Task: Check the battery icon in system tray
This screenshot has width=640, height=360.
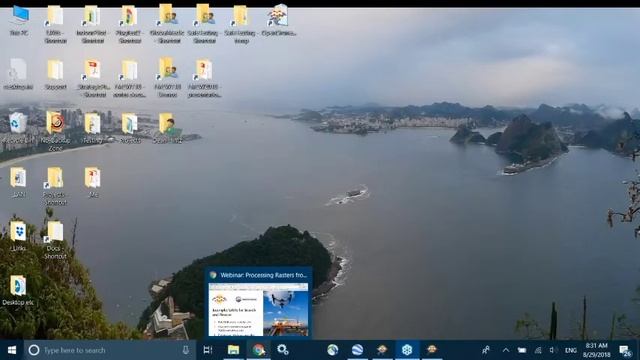Action: pos(522,350)
